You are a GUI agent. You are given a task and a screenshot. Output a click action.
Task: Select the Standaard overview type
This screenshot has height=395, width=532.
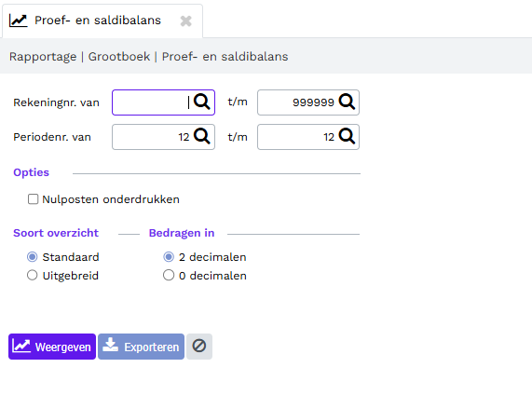(x=33, y=257)
